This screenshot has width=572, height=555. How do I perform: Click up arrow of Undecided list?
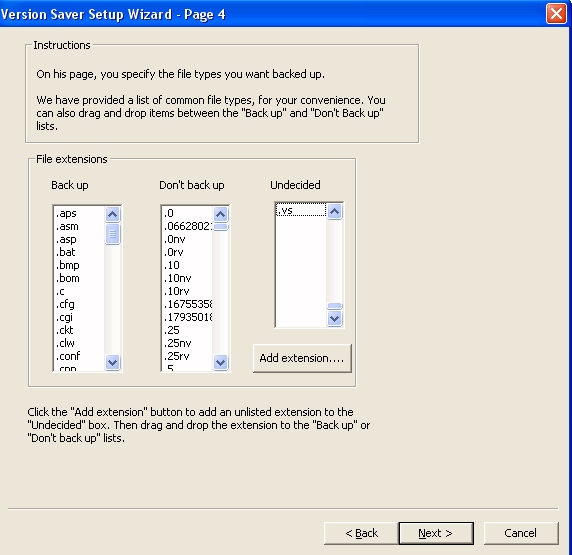pyautogui.click(x=335, y=211)
